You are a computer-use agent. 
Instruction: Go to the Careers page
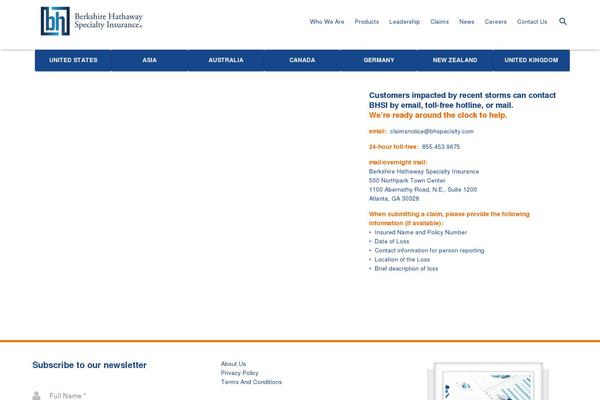click(496, 22)
